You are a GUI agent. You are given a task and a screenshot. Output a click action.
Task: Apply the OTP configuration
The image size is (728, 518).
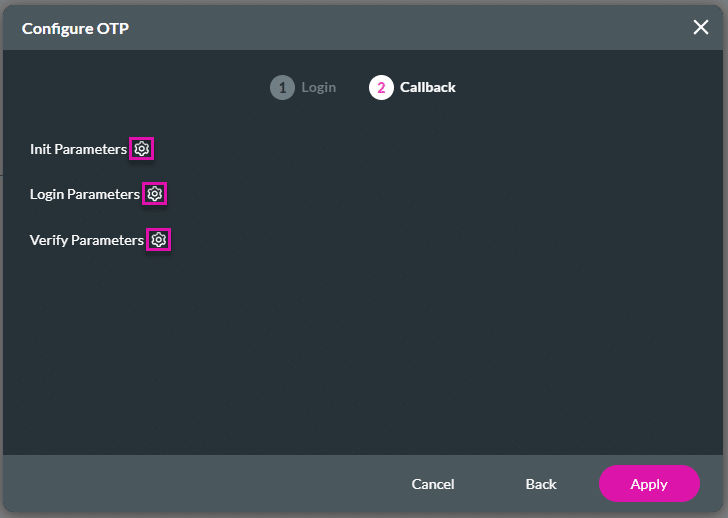(649, 484)
